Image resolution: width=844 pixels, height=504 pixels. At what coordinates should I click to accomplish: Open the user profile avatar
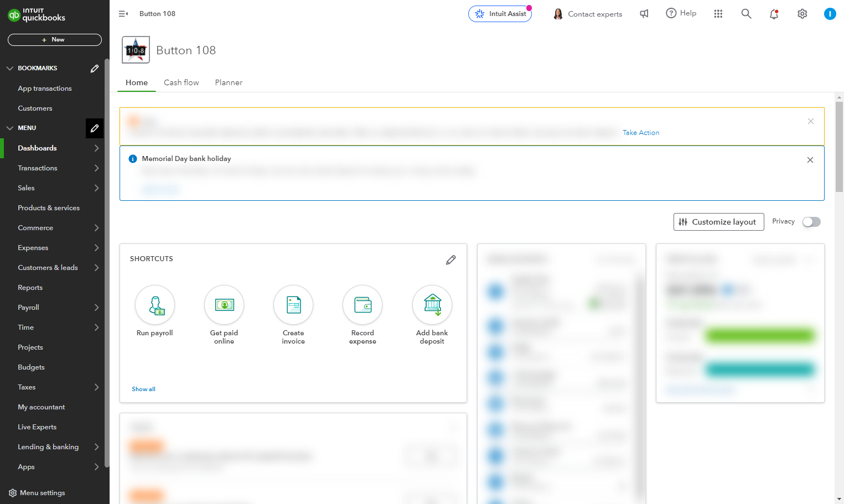click(x=830, y=14)
